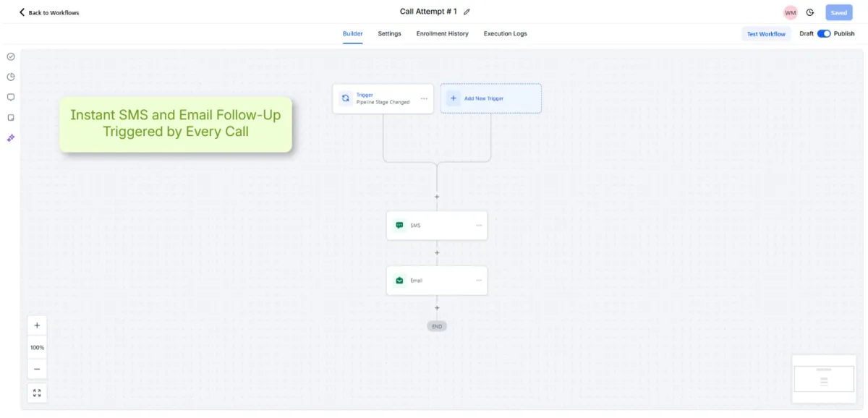This screenshot has height=418, width=868.
Task: Click the fit-to-screen expand icon
Action: [37, 393]
